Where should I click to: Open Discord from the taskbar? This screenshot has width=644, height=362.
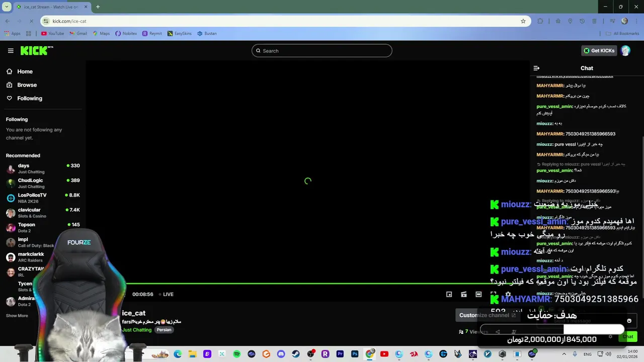click(x=281, y=354)
